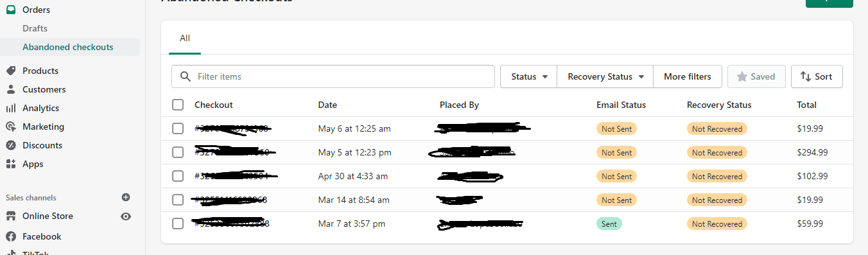Open the Discounts badge icon

11,145
